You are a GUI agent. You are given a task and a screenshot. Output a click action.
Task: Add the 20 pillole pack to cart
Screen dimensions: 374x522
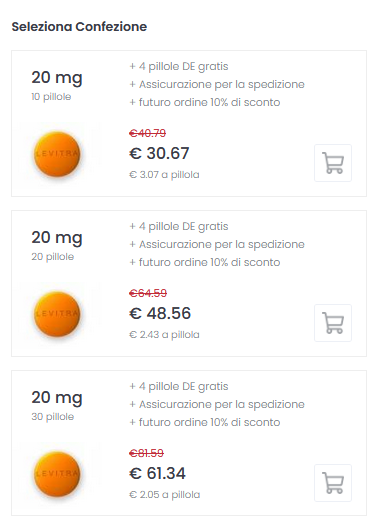(x=333, y=323)
